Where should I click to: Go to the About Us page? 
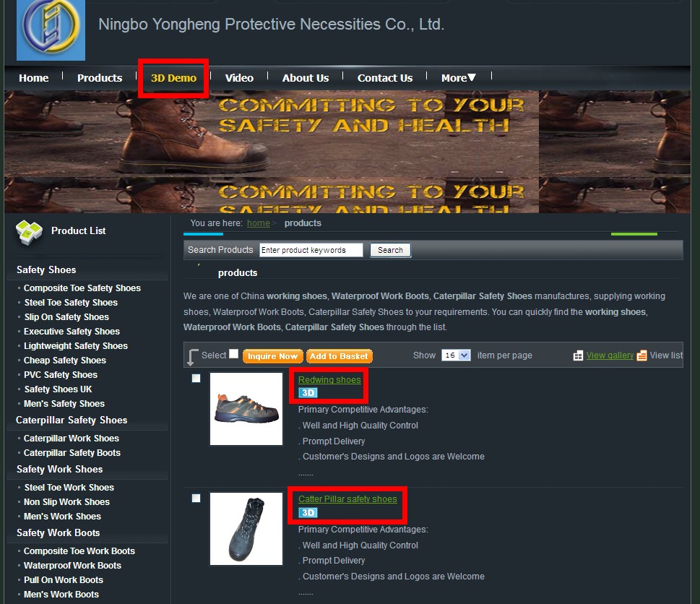[306, 78]
